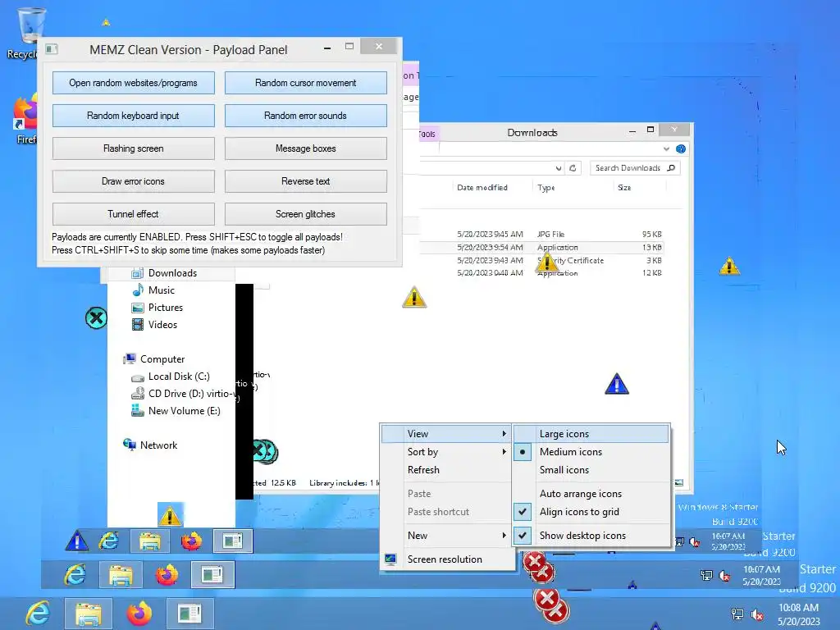Expand the New submenu arrow

504,535
